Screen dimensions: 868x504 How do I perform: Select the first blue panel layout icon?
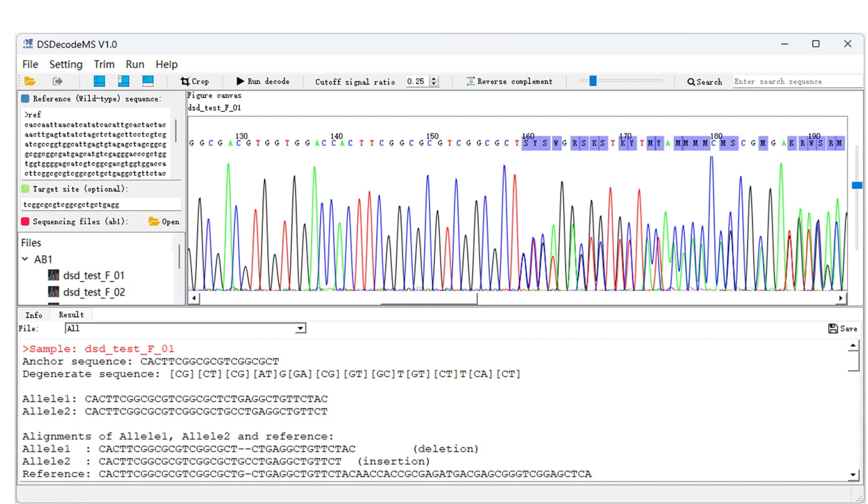pos(99,81)
